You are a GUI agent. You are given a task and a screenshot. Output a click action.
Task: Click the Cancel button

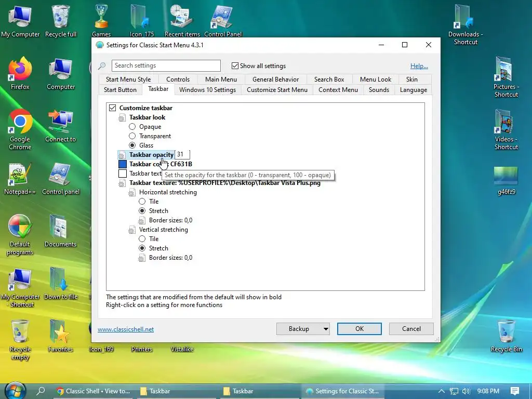click(x=411, y=329)
